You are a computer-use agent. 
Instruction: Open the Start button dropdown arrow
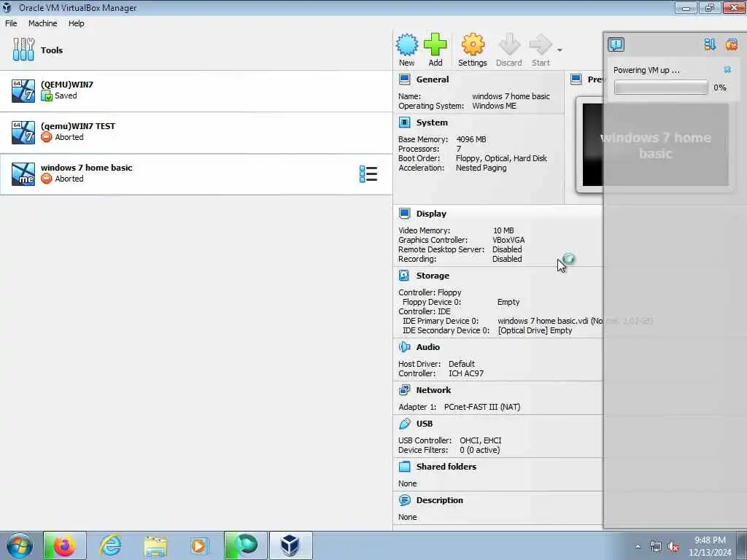(x=560, y=50)
